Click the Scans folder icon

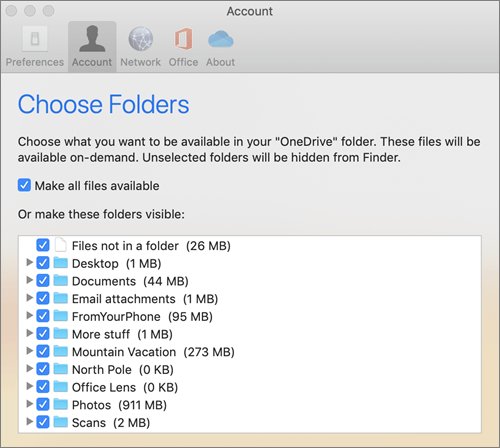60,422
